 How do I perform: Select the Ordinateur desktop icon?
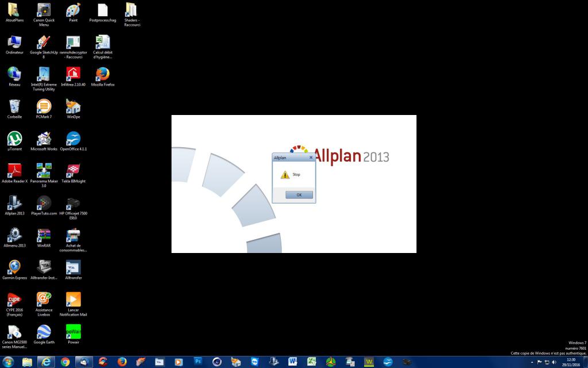pyautogui.click(x=14, y=45)
